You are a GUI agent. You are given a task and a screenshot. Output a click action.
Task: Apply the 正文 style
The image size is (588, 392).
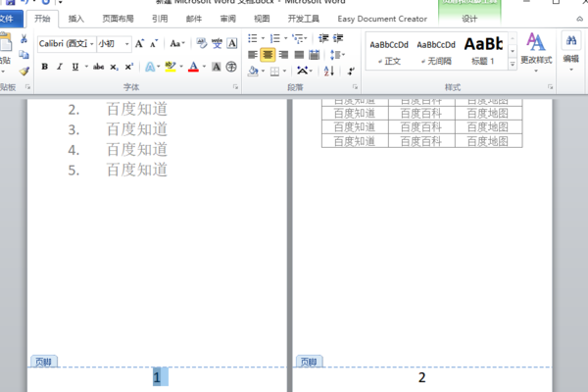(389, 52)
